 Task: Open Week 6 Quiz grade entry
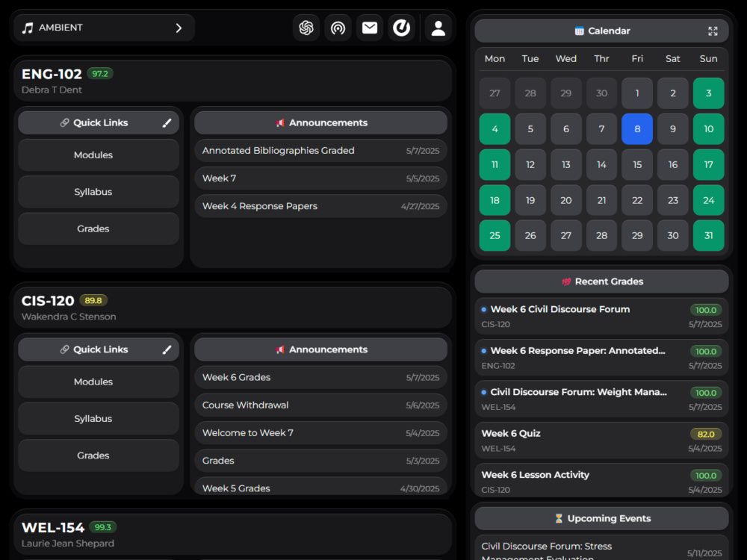[601, 441]
